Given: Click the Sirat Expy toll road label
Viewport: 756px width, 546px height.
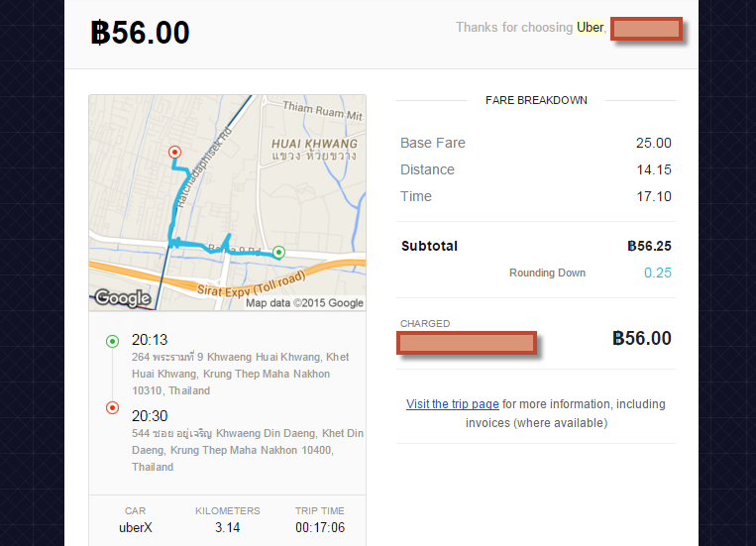Looking at the screenshot, I should point(252,284).
